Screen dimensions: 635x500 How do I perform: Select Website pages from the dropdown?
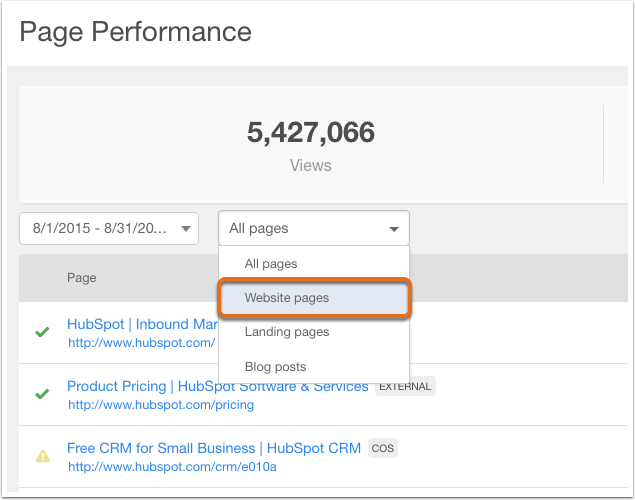tap(315, 298)
